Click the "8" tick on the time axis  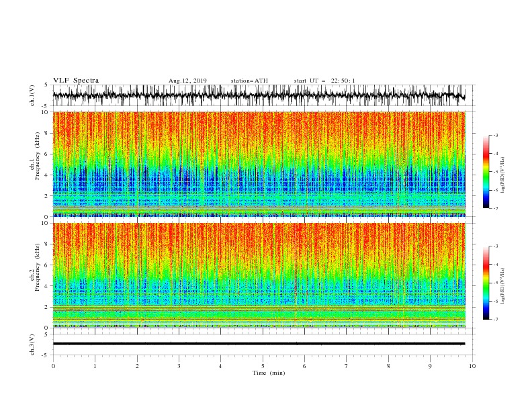tap(388, 366)
